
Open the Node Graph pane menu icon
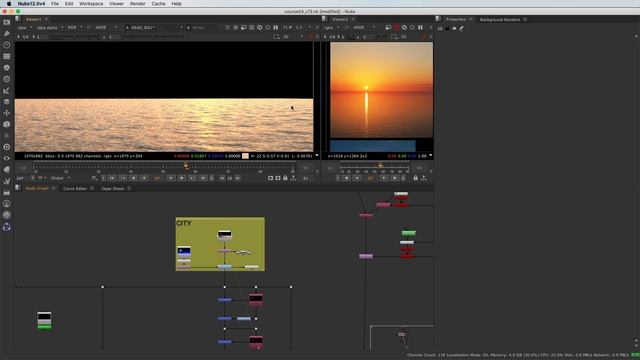(18, 188)
